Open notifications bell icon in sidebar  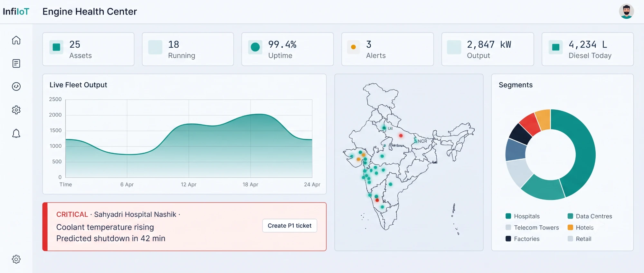[16, 133]
